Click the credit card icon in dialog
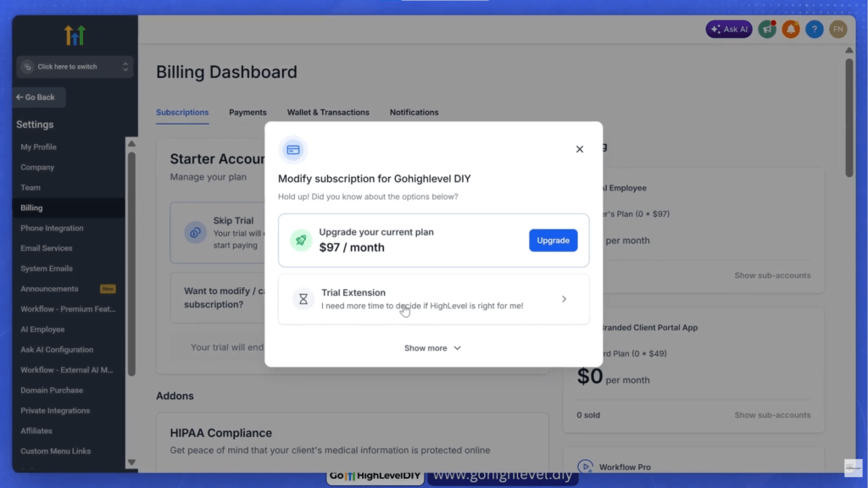Image resolution: width=868 pixels, height=488 pixels. pos(292,150)
